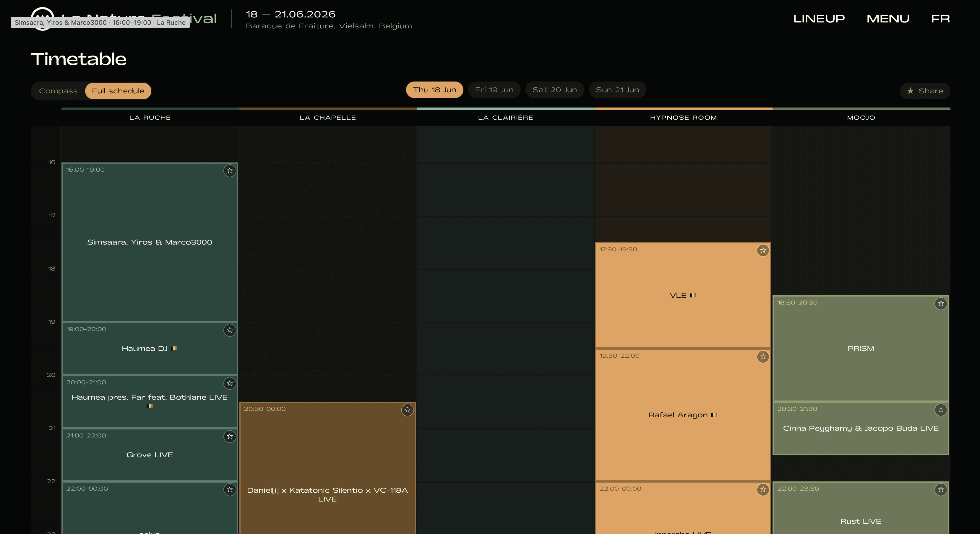Open the LINEUP page

[819, 19]
